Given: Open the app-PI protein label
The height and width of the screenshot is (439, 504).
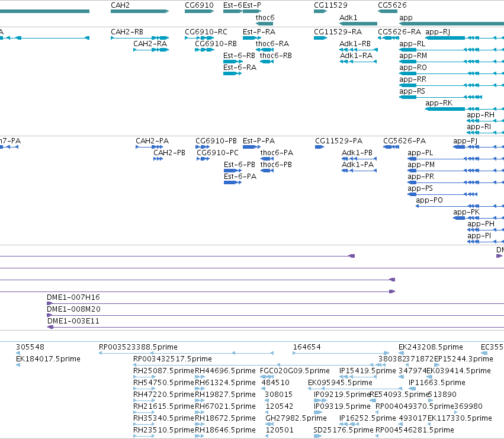Looking at the screenshot, I should 479,236.
